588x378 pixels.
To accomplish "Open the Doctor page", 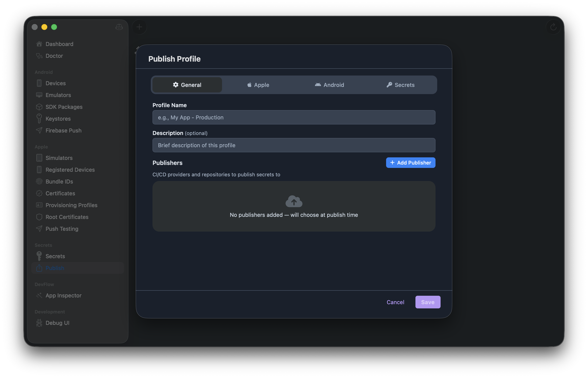I will coord(78,56).
